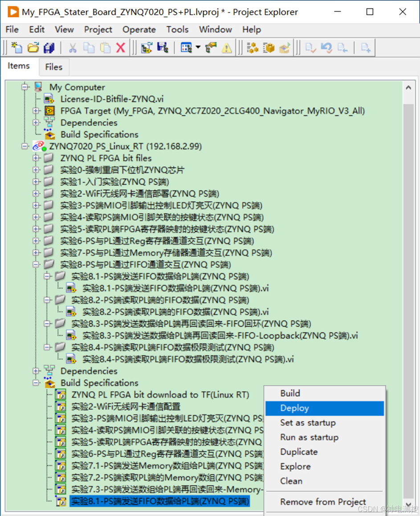The image size is (420, 516).
Task: Expand the 实验7-PS与PL通过Memory folder
Action: pos(36,252)
